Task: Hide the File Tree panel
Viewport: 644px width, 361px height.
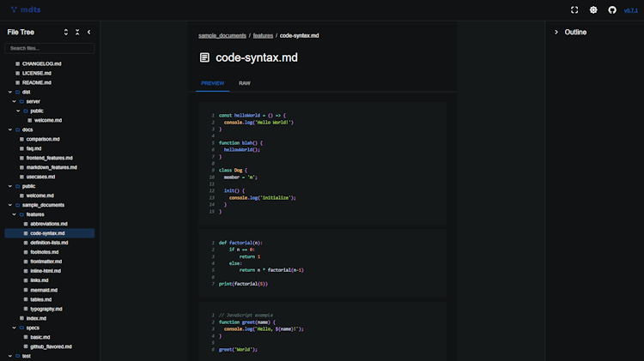Action: 88,32
